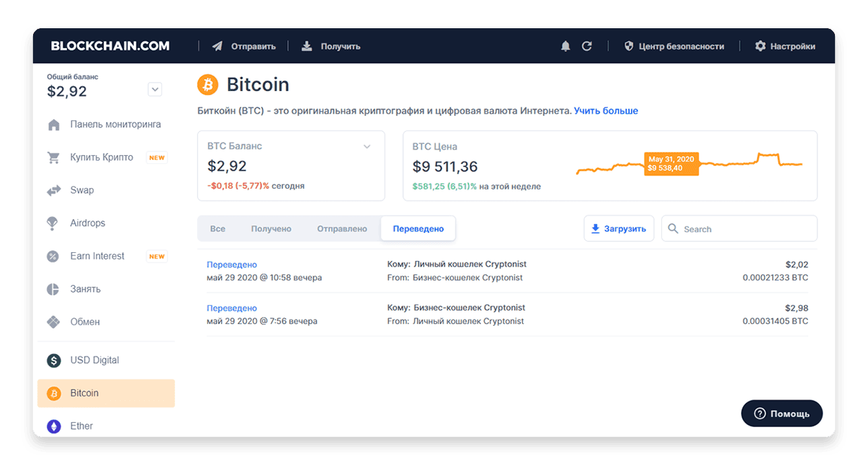Click the USD Digital dollar icon
This screenshot has width=868, height=465.
point(54,360)
